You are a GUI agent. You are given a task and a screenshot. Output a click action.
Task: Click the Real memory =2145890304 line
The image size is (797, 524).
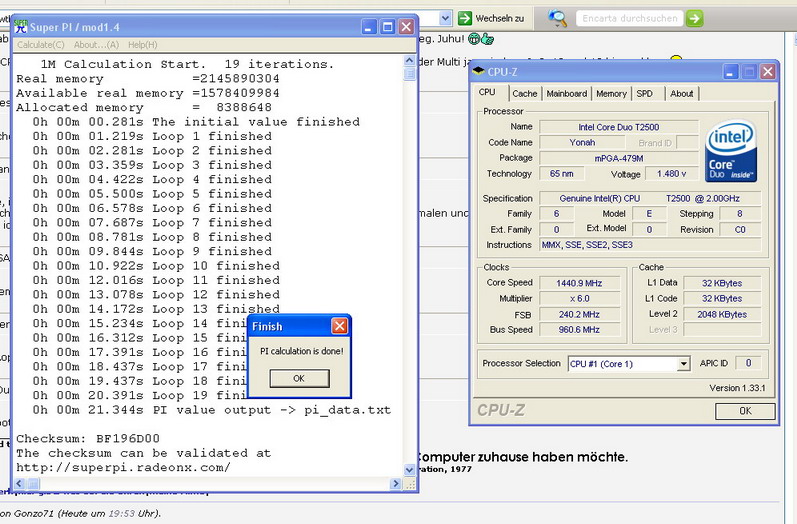pyautogui.click(x=147, y=79)
